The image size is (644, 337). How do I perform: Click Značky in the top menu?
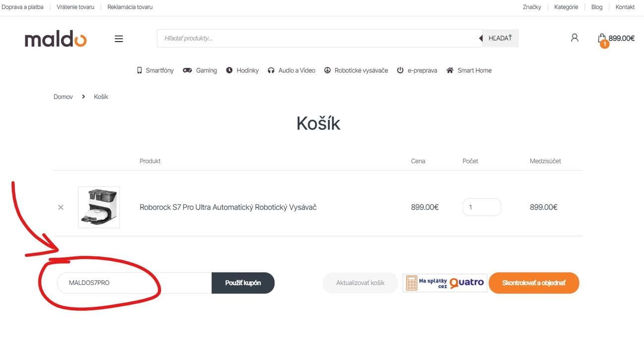(532, 6)
